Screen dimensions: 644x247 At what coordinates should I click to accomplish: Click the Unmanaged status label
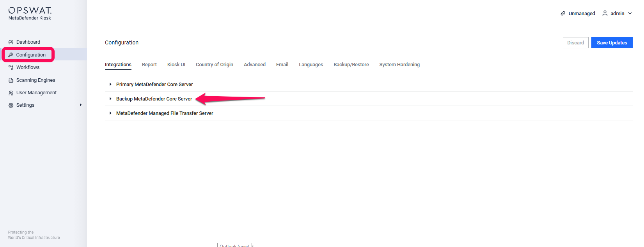(x=582, y=14)
